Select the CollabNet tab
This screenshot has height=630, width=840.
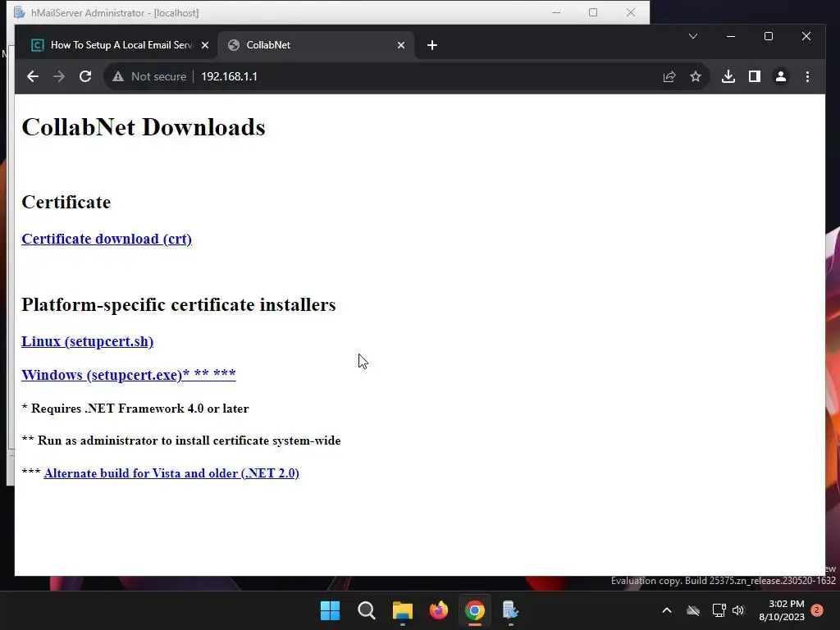(x=316, y=45)
